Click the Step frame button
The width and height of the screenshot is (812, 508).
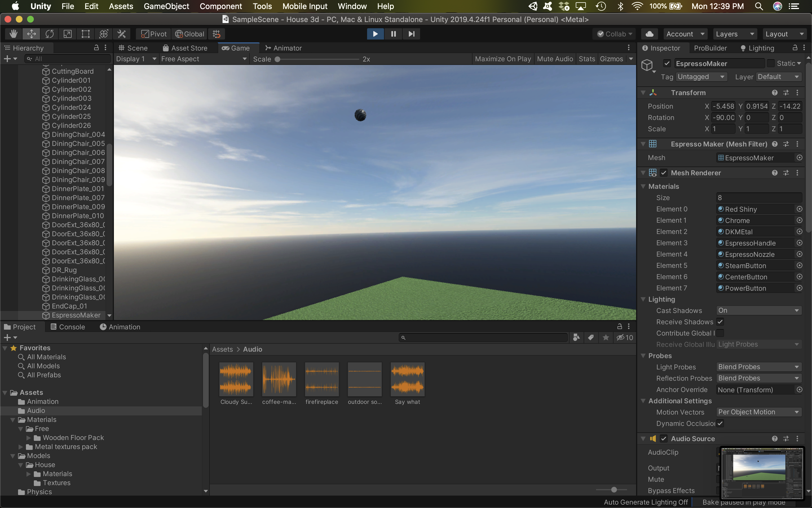coord(411,34)
